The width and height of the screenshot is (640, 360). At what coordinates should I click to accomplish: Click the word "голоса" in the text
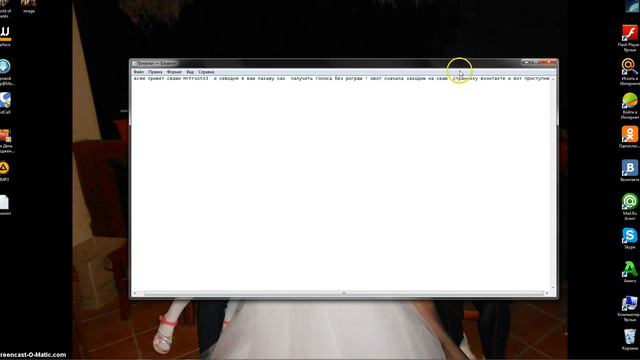(324, 78)
